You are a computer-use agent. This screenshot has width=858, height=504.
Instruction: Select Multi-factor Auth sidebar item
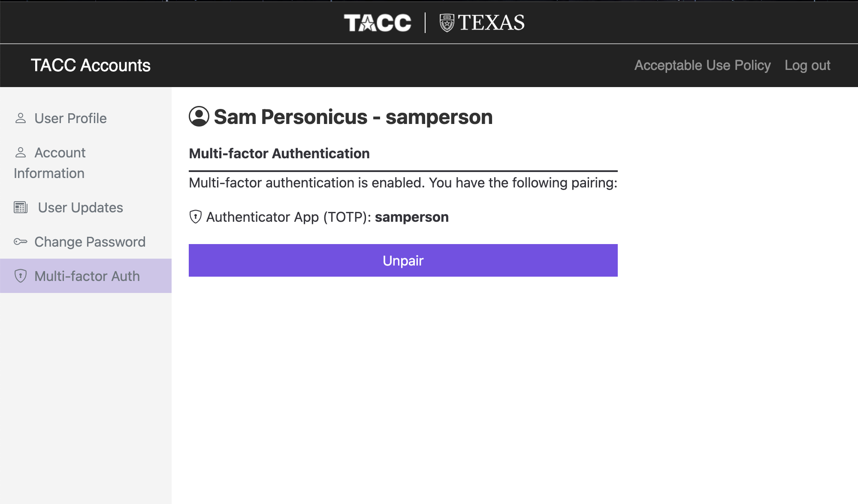point(86,276)
